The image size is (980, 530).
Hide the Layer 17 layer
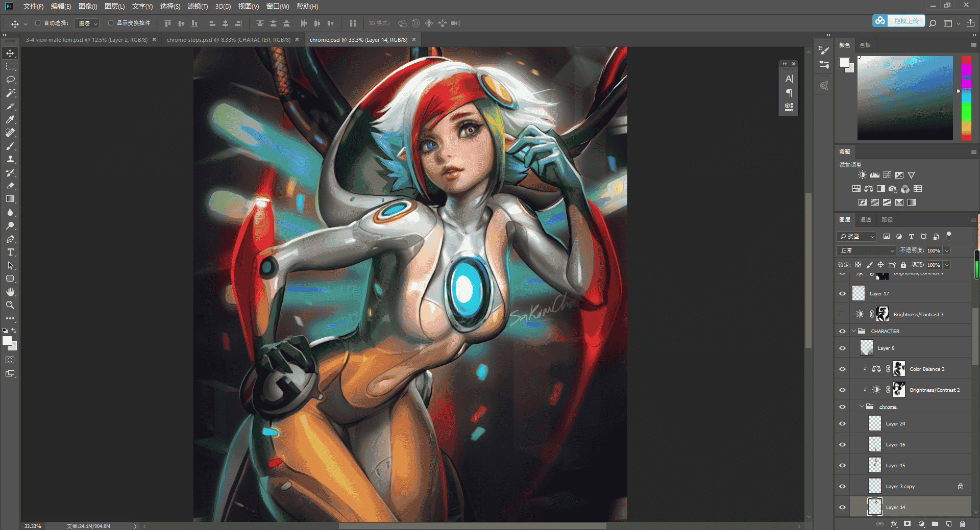[842, 293]
